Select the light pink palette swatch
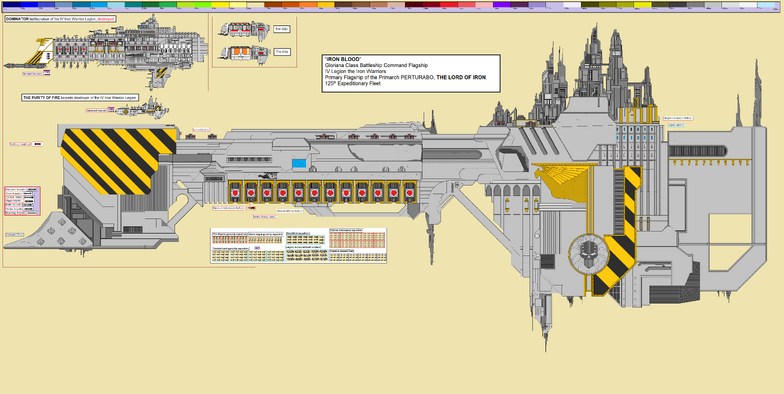Viewport: 784px width, 394px height. [x=484, y=4]
